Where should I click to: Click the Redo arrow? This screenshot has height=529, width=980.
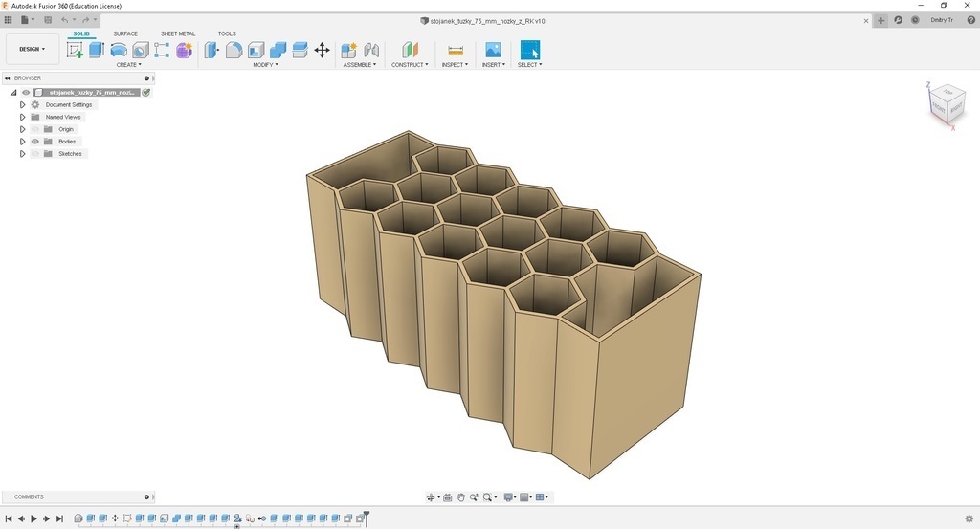pos(85,20)
